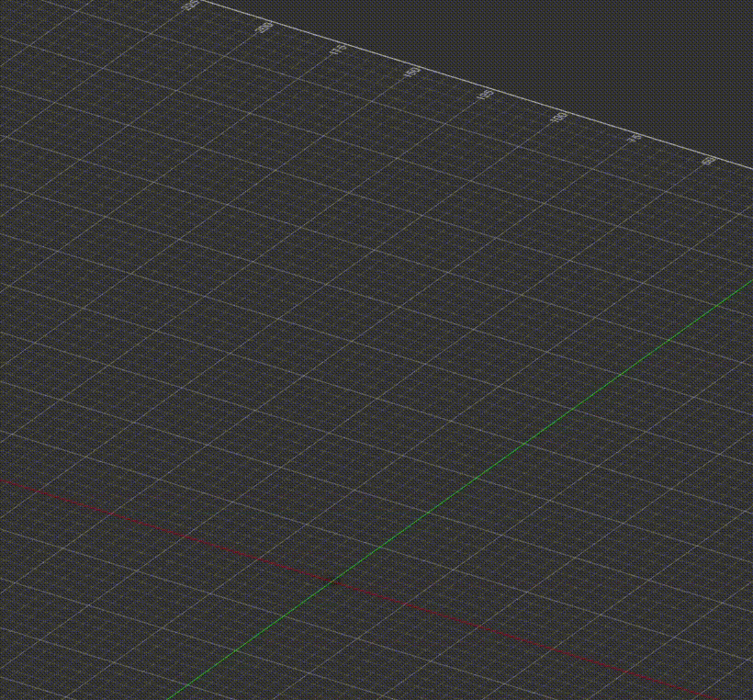Click the green axis at the bottom edge
The image size is (753, 700).
click(x=174, y=694)
